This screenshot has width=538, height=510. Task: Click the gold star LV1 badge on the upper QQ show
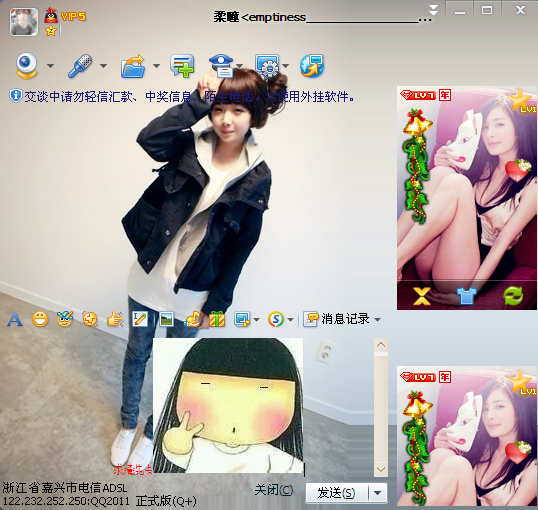(x=522, y=101)
